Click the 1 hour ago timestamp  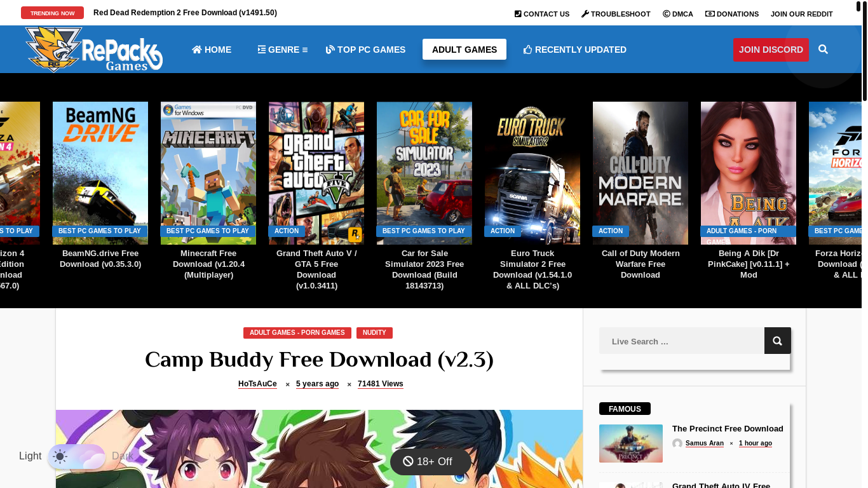[756, 444]
